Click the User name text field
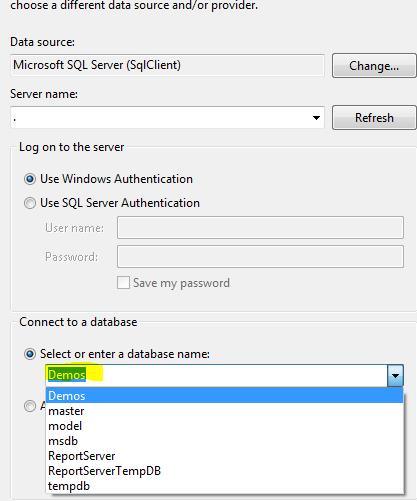Viewport: 417px width, 501px height. 260,228
